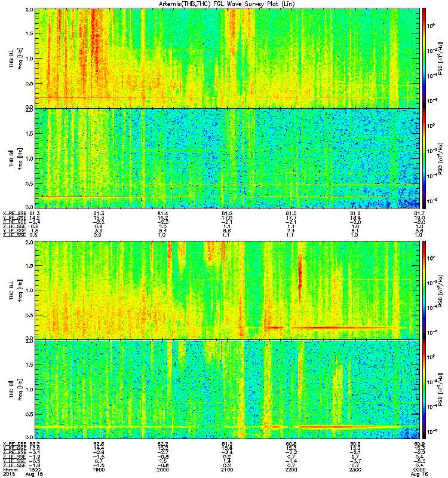
Task: Click THC X_RE_GSE value 62.2
Action: 162,443
